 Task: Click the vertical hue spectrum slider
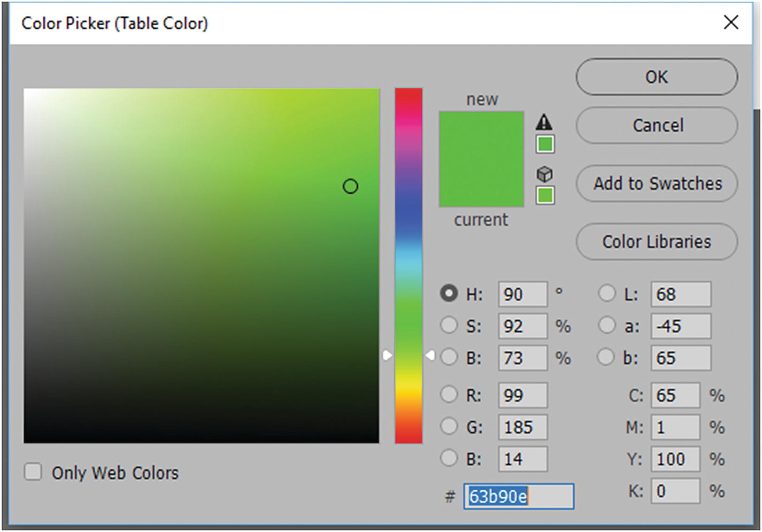[x=409, y=266]
